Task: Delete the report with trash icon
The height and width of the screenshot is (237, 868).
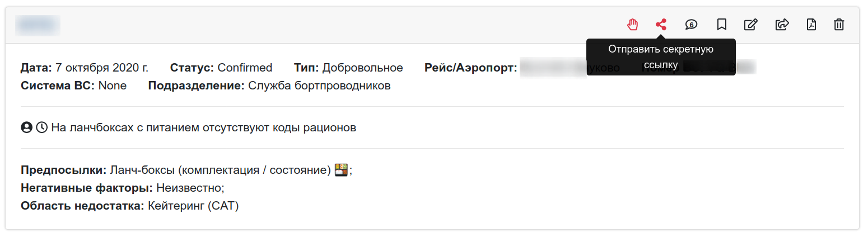Action: point(839,25)
